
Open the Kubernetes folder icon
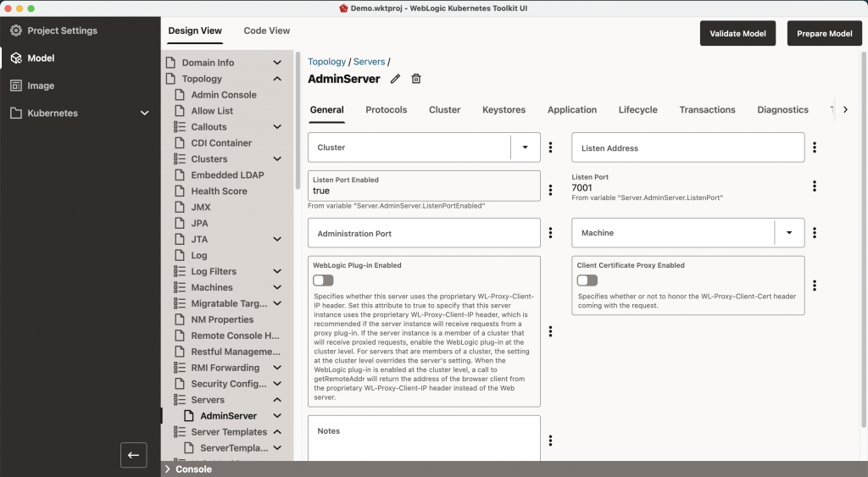coord(16,113)
